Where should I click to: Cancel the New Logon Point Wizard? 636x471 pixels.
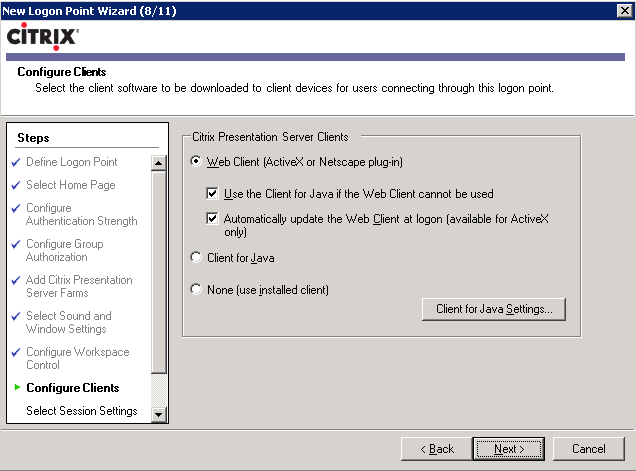[589, 449]
